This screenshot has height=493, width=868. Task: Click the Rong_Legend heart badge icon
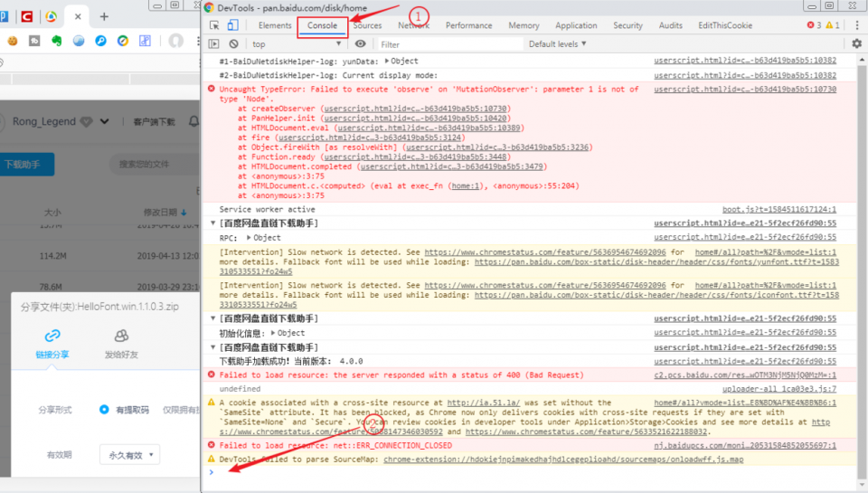click(87, 122)
